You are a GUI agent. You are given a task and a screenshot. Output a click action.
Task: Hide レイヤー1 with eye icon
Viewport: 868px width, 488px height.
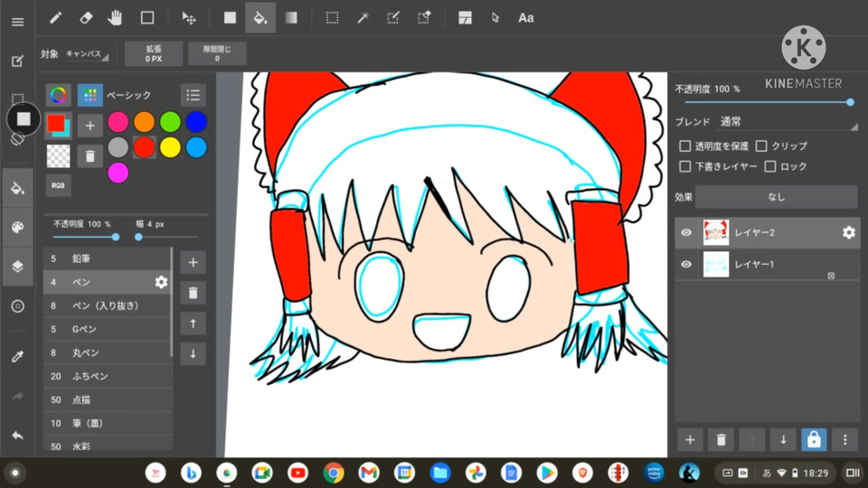(x=686, y=265)
